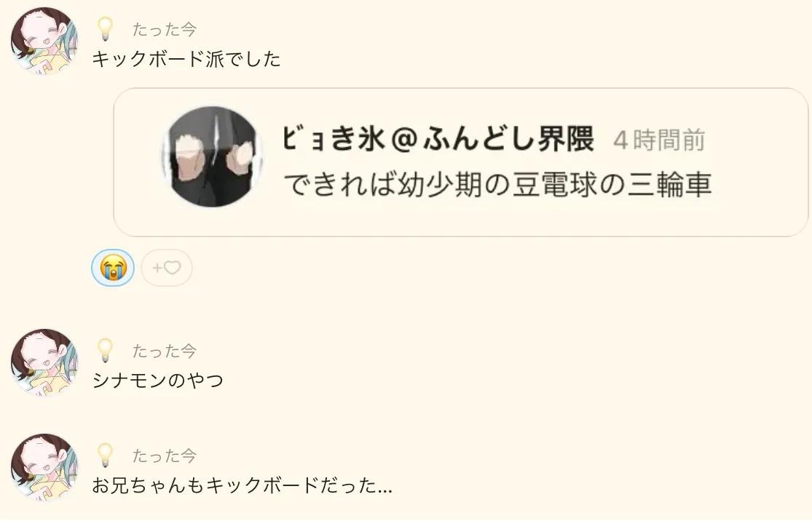812x521 pixels.
Task: Click the crying face emoji reaction
Action: [113, 268]
